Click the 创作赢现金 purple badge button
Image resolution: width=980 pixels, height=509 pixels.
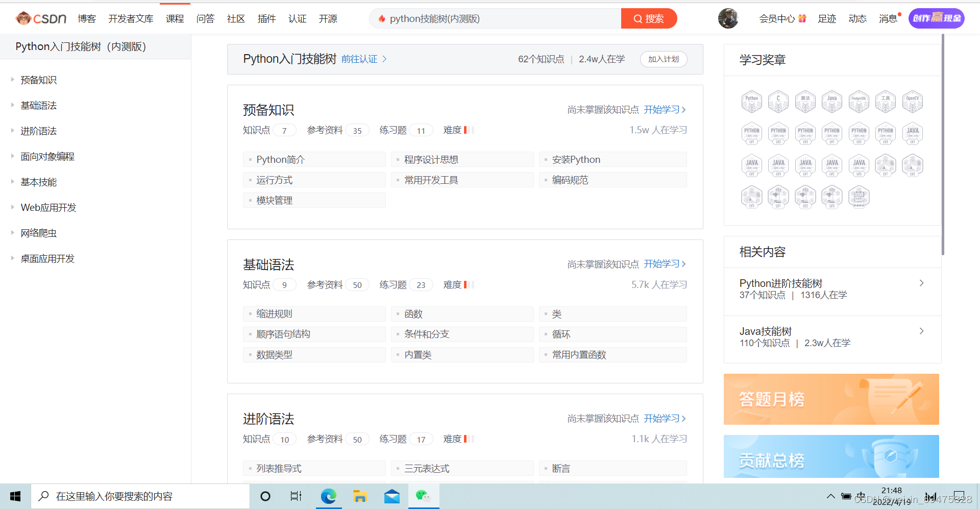pos(936,18)
